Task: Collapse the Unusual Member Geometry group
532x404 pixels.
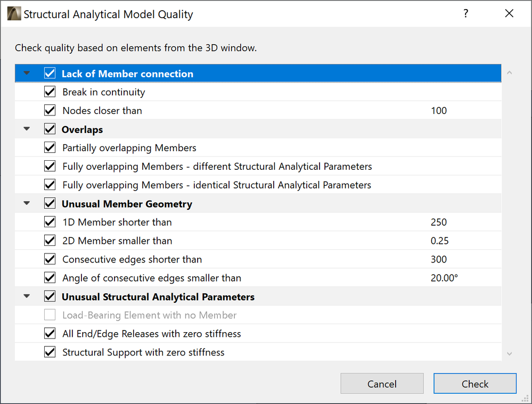Action: (x=27, y=203)
